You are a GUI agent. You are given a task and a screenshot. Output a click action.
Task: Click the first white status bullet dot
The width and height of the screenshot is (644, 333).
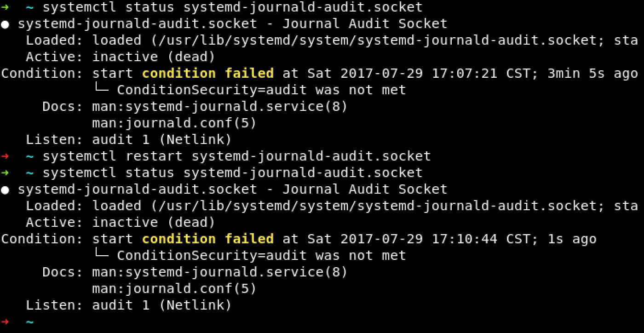click(5, 24)
